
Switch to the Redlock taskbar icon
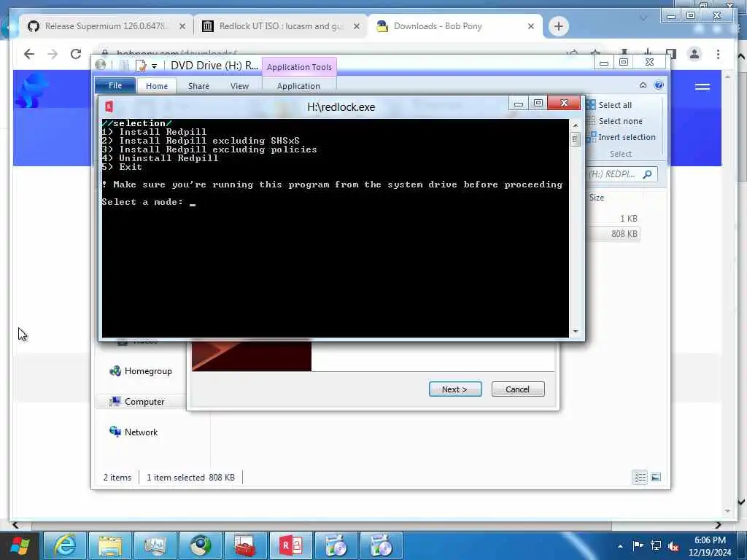click(290, 545)
